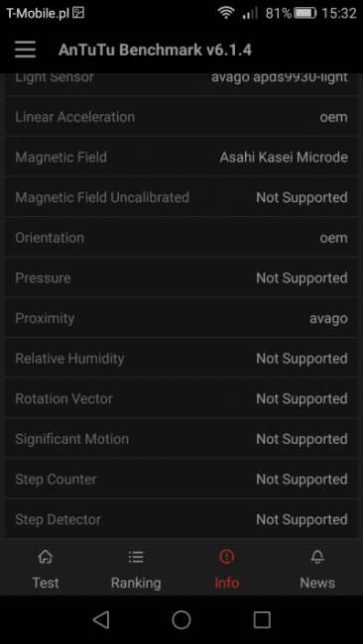This screenshot has width=363, height=644.
Task: Tap the Ranking list icon
Action: pyautogui.click(x=136, y=557)
